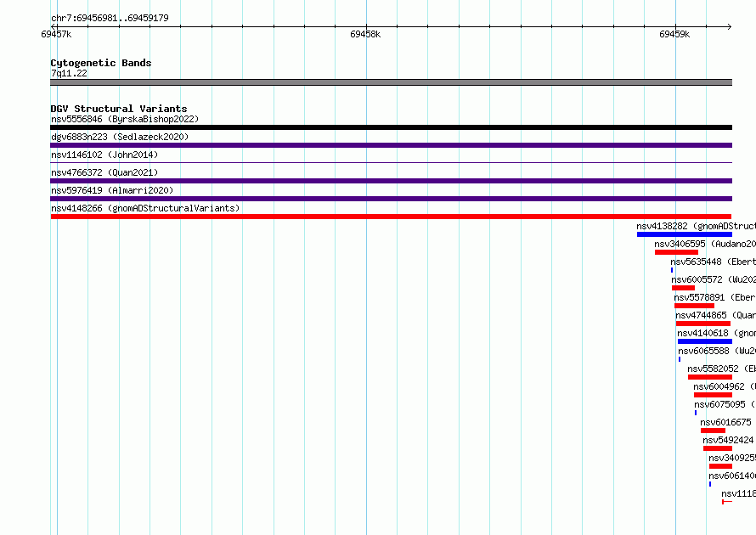Click the nsv1146102 (John2014) label

click(x=104, y=155)
